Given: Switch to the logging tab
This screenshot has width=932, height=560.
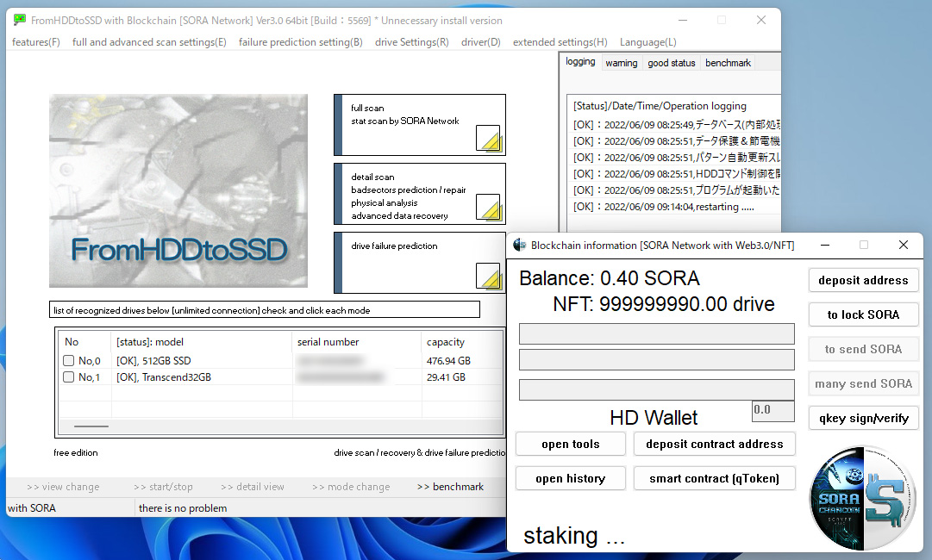Looking at the screenshot, I should pos(580,62).
